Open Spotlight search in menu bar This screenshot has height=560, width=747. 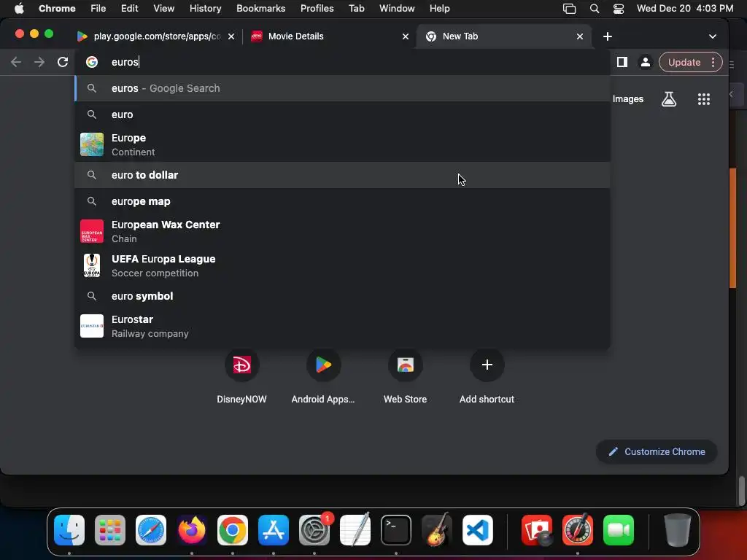594,9
